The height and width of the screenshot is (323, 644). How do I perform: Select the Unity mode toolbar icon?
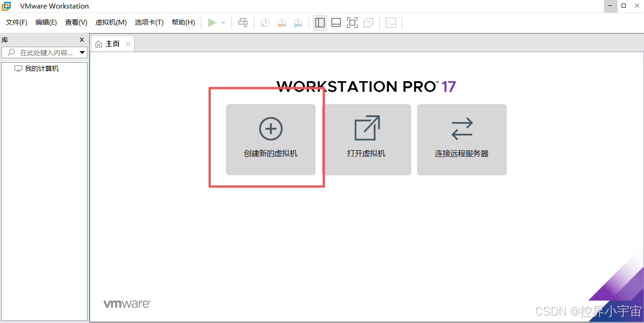[368, 22]
